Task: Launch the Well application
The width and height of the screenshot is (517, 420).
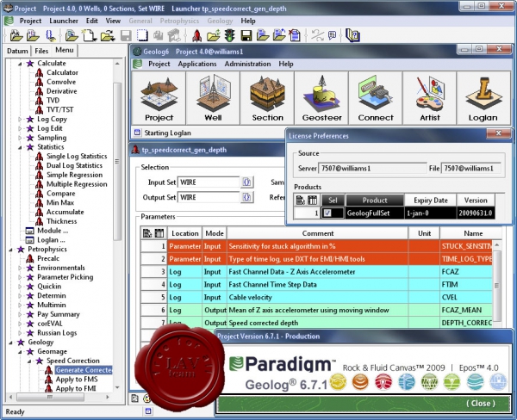Action: point(213,98)
